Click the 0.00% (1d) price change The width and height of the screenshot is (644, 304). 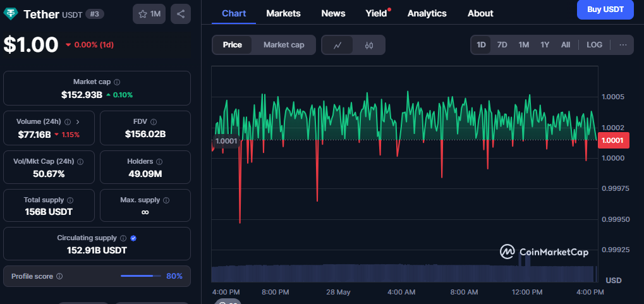[x=90, y=45]
